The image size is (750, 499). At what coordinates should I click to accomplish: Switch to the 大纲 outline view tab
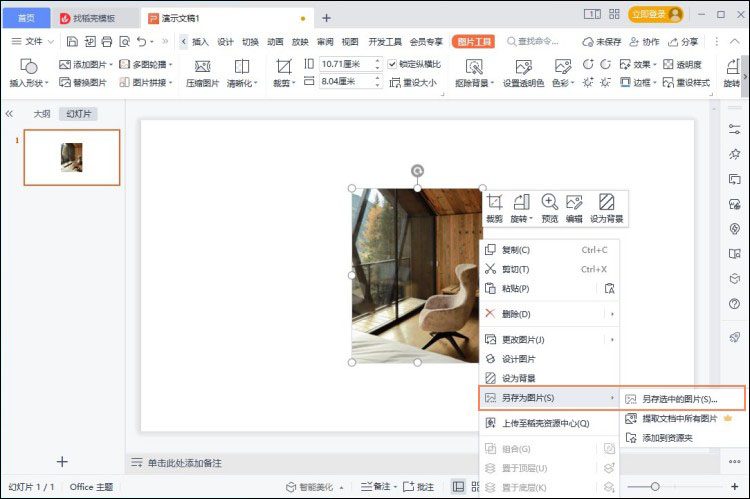click(42, 114)
